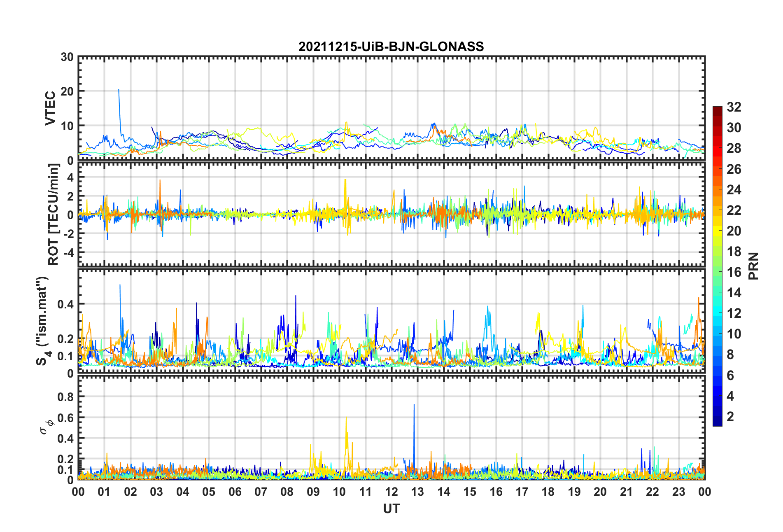The width and height of the screenshot is (783, 532).
Task: Click x-axis hour label 07
Action: pos(261,492)
